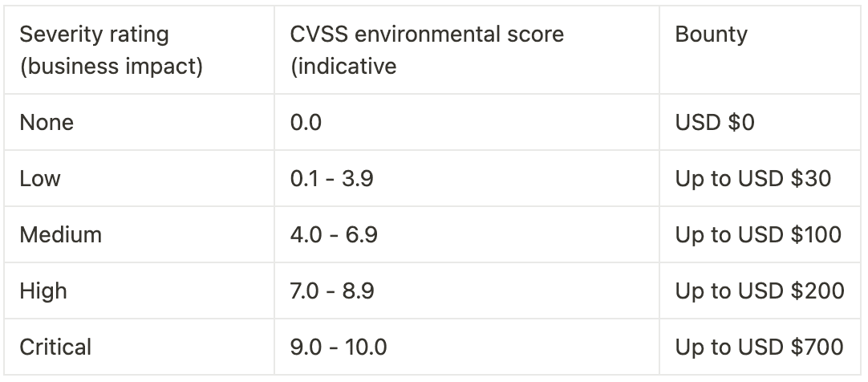Click the '(indicative' header subtext
The image size is (868, 382).
pyautogui.click(x=343, y=66)
